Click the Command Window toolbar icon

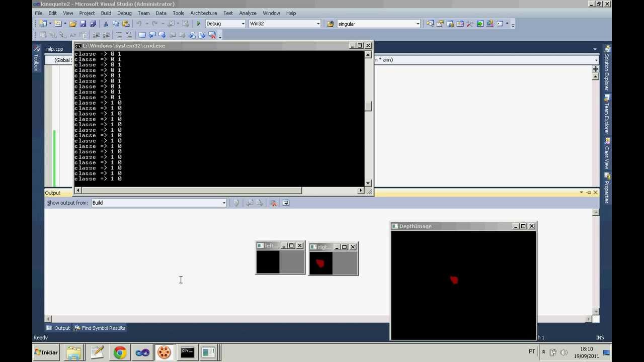500,24
